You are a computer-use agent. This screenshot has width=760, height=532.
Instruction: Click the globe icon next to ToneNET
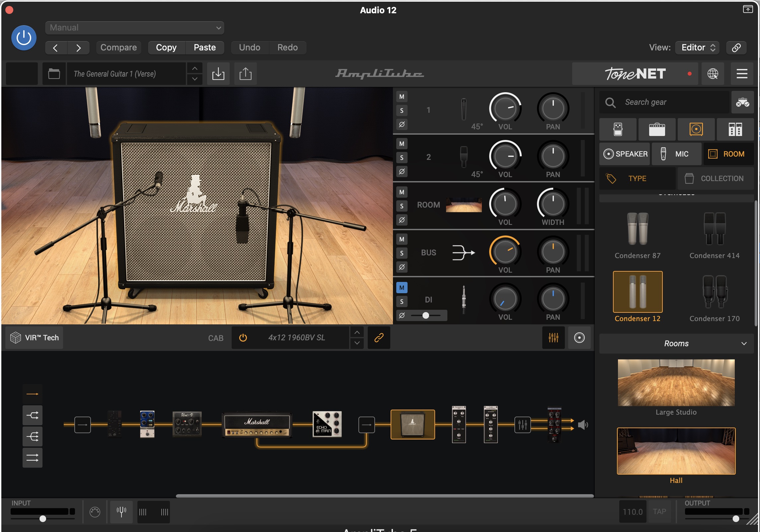pos(713,74)
